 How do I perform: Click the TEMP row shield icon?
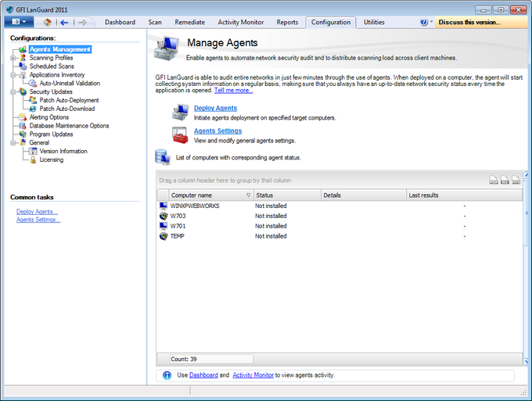164,236
